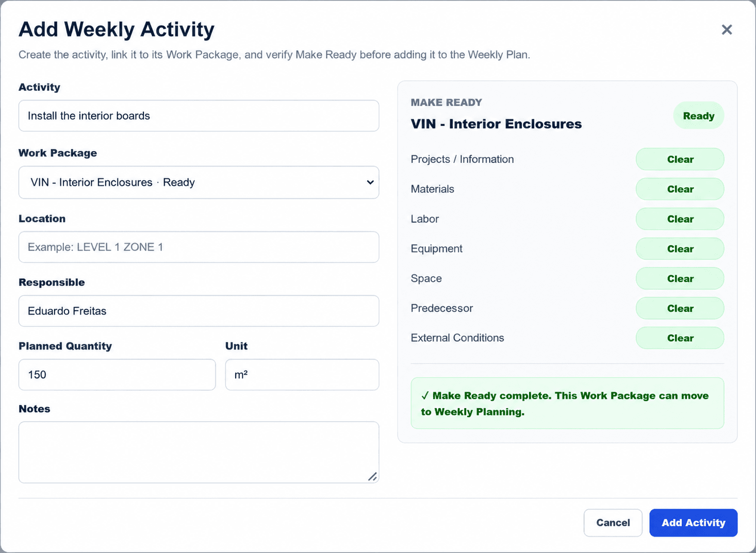The width and height of the screenshot is (756, 553).
Task: Click the Add Weekly Activity title
Action: [117, 30]
